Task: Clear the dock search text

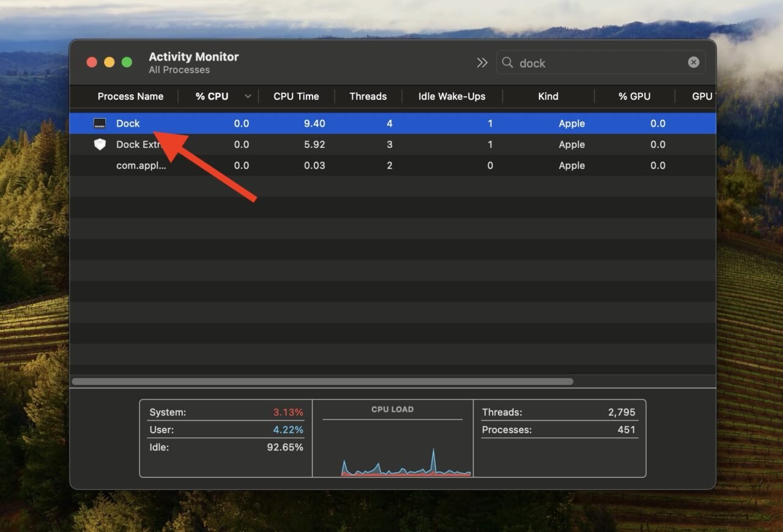Action: coord(693,62)
